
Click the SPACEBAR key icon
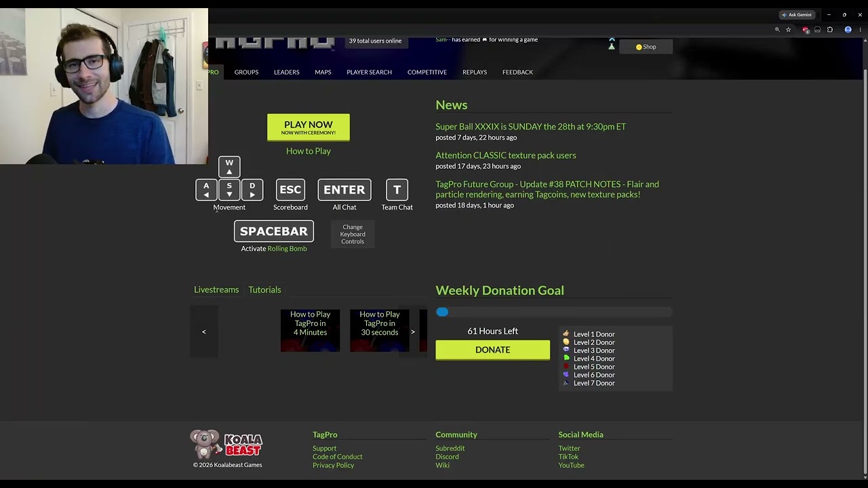click(x=274, y=231)
